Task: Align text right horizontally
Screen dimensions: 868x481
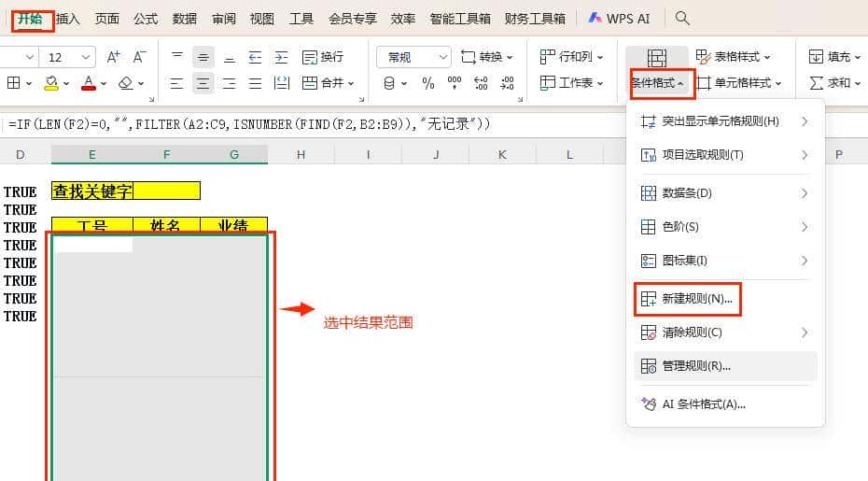Action: click(x=229, y=83)
